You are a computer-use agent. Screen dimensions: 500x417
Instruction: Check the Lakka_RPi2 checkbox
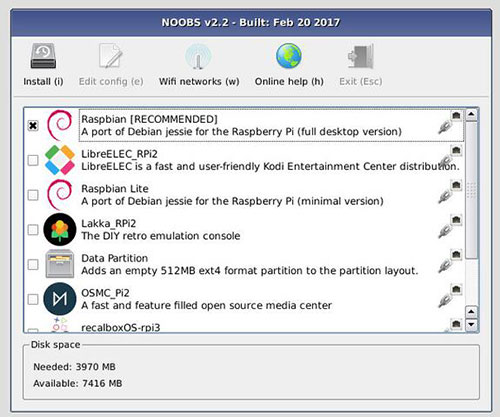[33, 230]
